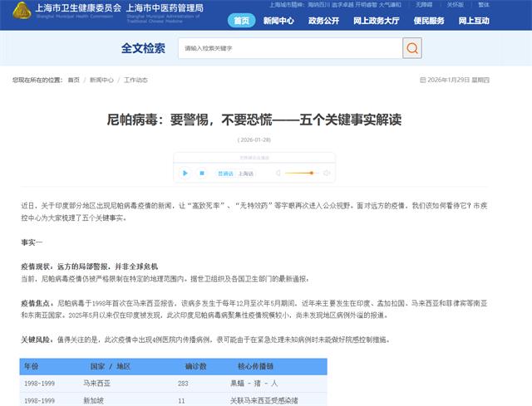Stop the audio playback
532x406 pixels.
click(x=201, y=173)
